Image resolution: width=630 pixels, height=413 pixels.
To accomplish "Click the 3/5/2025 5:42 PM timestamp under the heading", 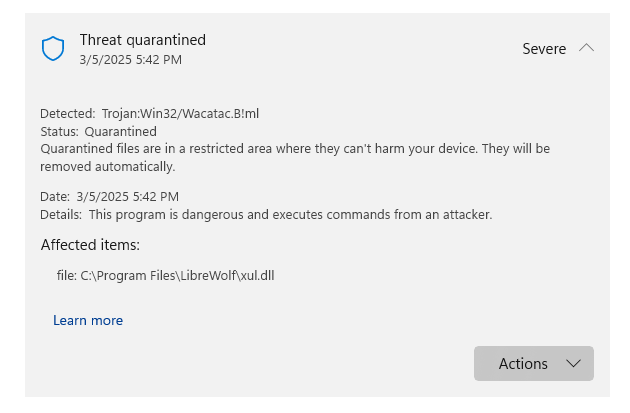I will click(x=131, y=60).
